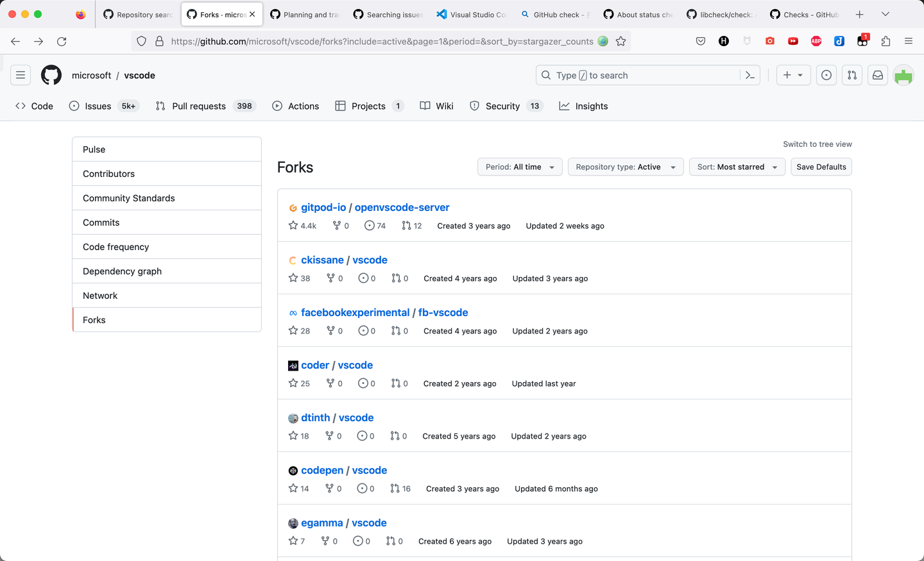Select Dependency graph in sidebar

coord(167,271)
